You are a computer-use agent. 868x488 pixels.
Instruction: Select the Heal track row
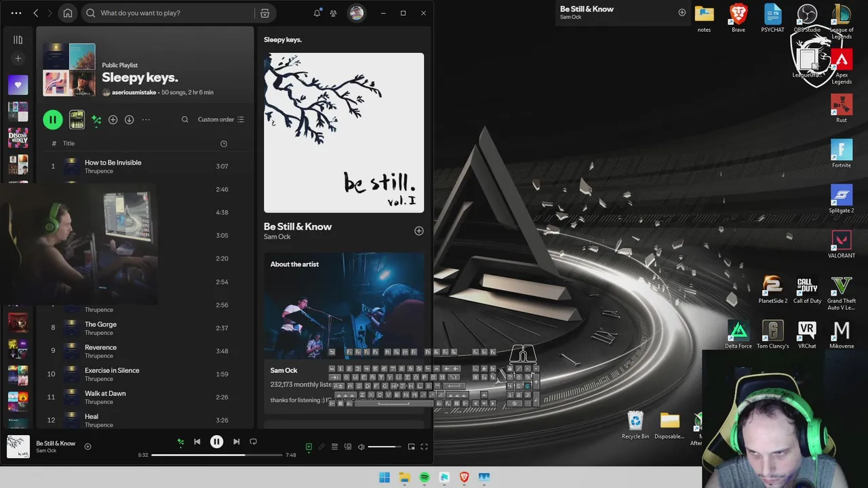coord(146,420)
